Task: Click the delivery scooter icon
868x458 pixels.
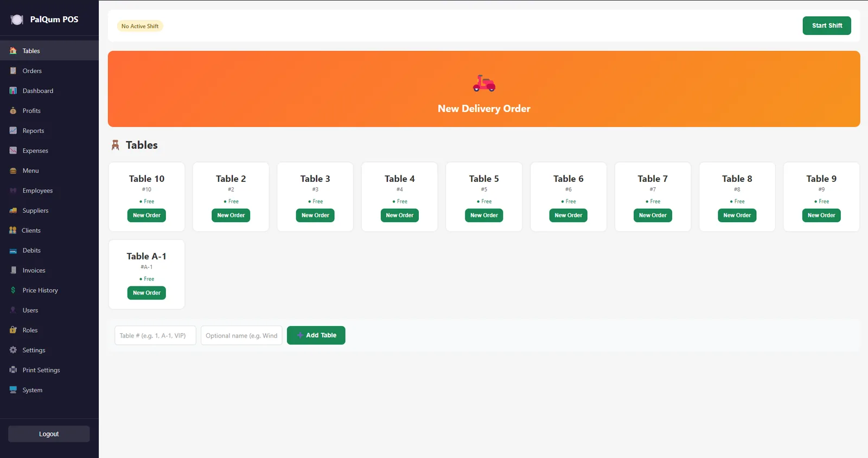Action: pos(484,84)
